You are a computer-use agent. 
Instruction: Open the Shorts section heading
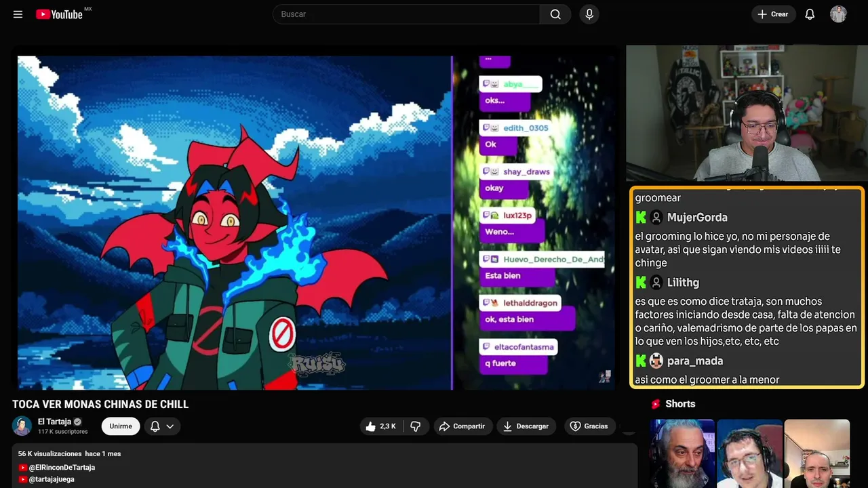(680, 404)
